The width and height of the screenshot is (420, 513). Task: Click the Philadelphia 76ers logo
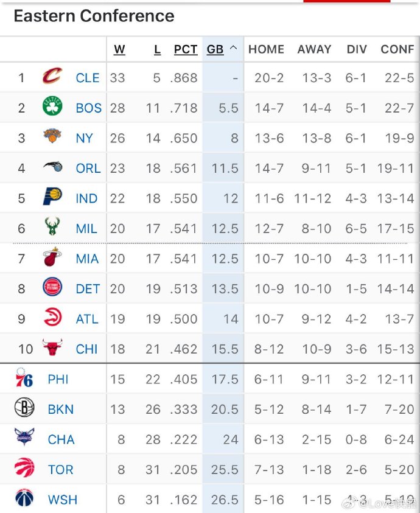point(24,379)
